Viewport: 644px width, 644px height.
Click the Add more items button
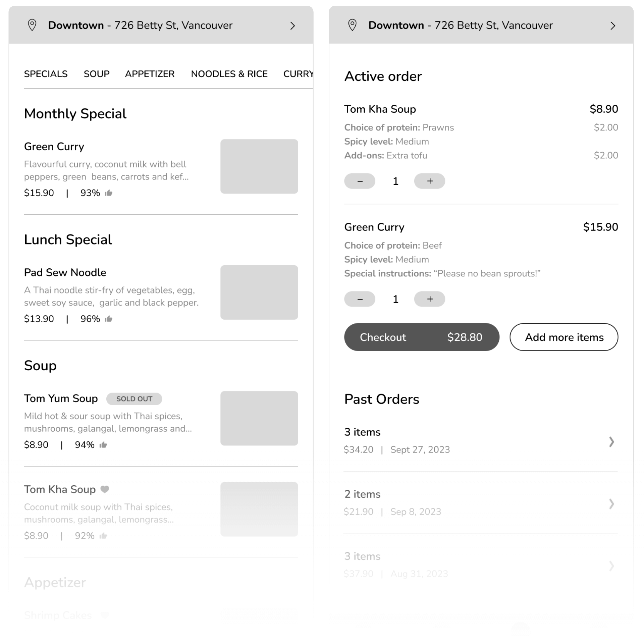click(564, 337)
